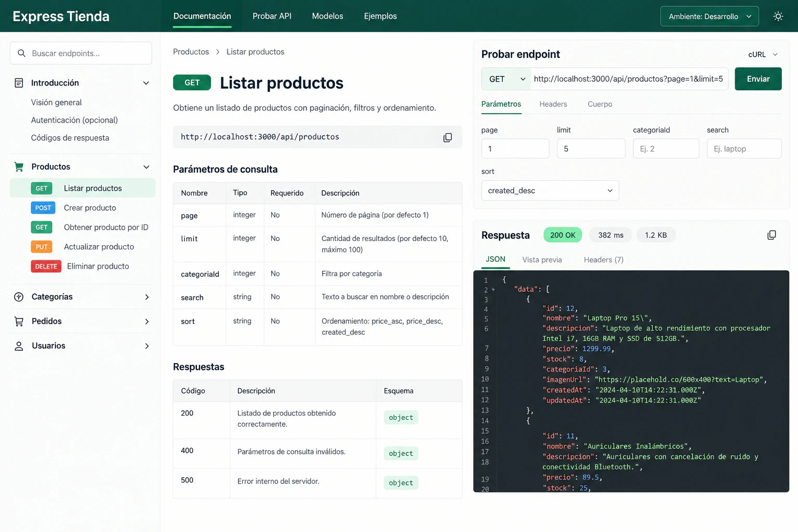Expand the Usuarios section chevron

click(147, 346)
